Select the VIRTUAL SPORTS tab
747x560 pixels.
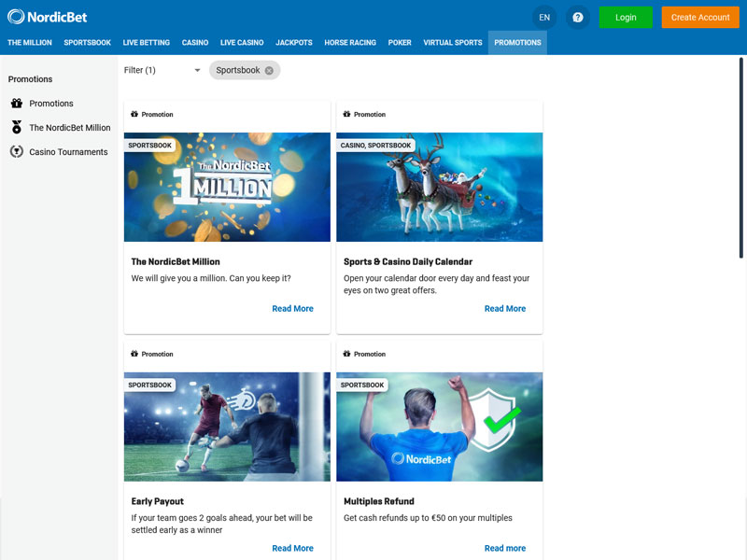[x=453, y=42]
